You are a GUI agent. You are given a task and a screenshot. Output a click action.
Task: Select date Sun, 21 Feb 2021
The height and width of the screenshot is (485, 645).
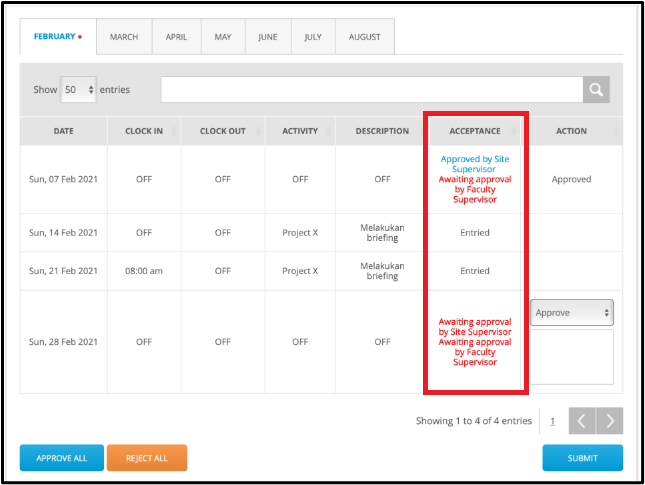pos(63,271)
